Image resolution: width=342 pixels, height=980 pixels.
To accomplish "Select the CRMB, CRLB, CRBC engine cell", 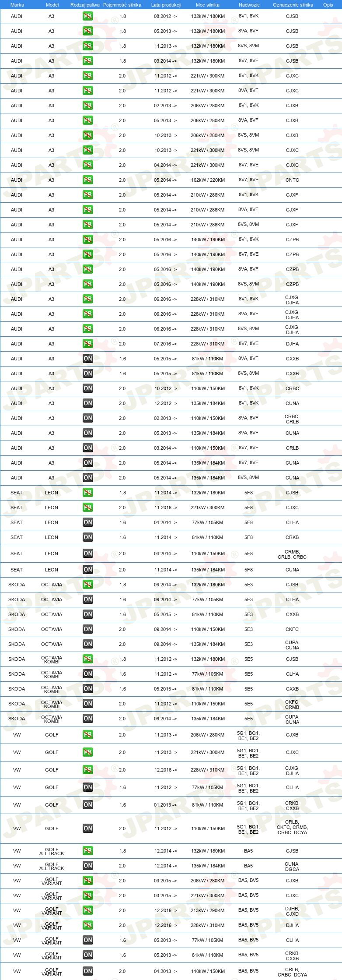I will click(x=292, y=554).
